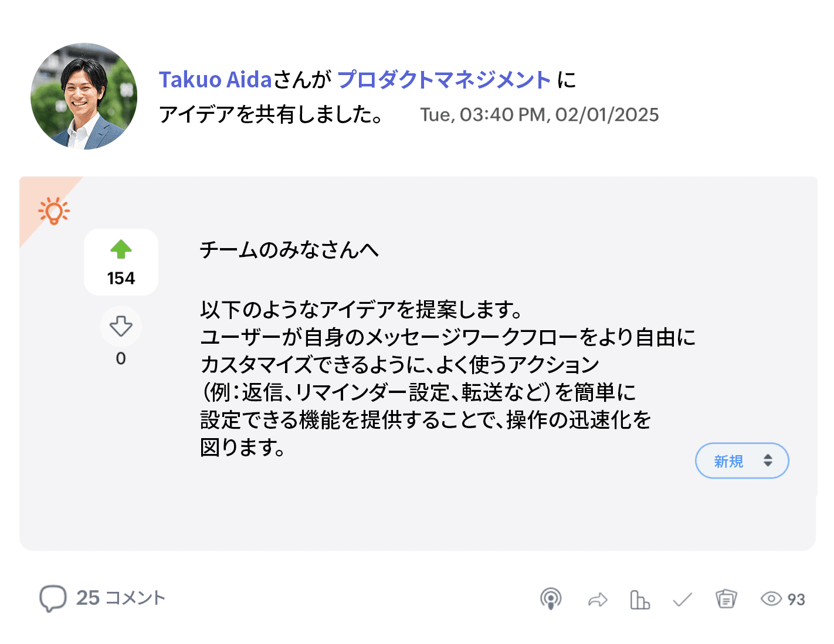The height and width of the screenshot is (644, 834).
Task: Open the プロダクトマネジメント group link
Action: coord(444,80)
